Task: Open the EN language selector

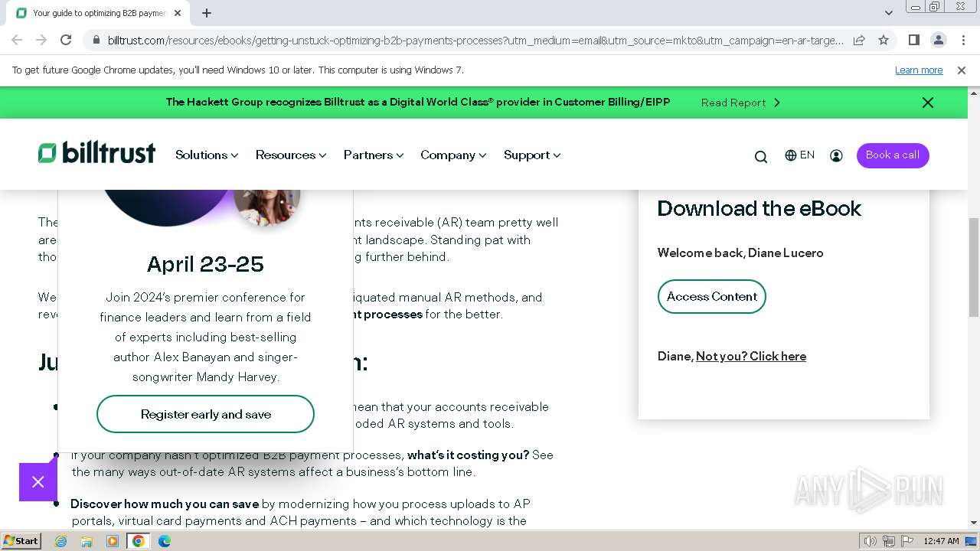Action: (x=800, y=155)
